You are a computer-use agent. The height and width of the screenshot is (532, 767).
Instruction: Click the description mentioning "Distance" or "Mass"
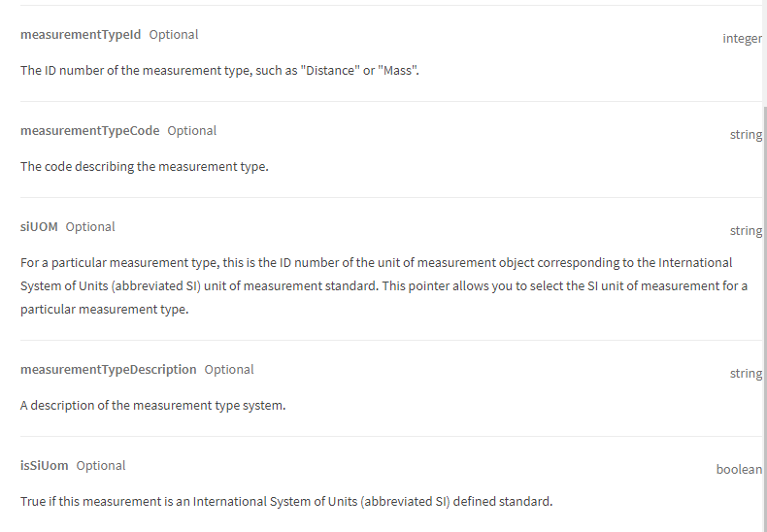219,71
